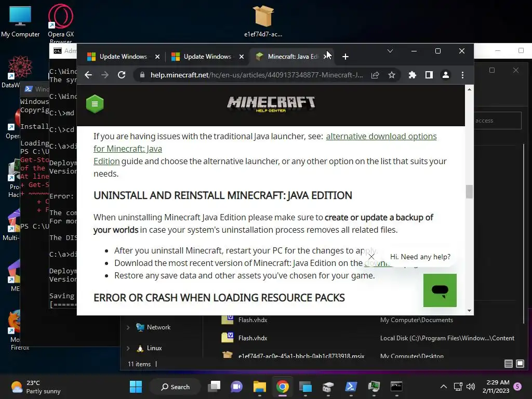Open alternative download options link
532x399 pixels.
pyautogui.click(x=381, y=136)
